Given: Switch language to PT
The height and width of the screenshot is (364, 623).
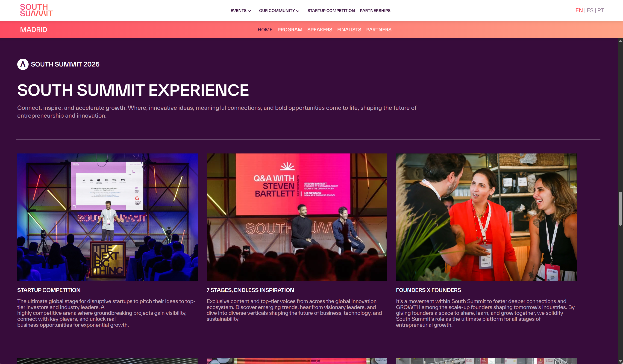Looking at the screenshot, I should [x=600, y=10].
